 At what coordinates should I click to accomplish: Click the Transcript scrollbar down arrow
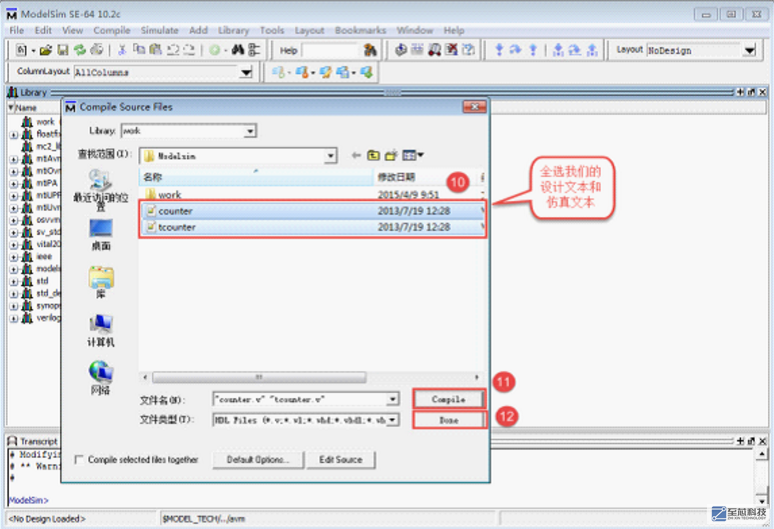[762, 500]
